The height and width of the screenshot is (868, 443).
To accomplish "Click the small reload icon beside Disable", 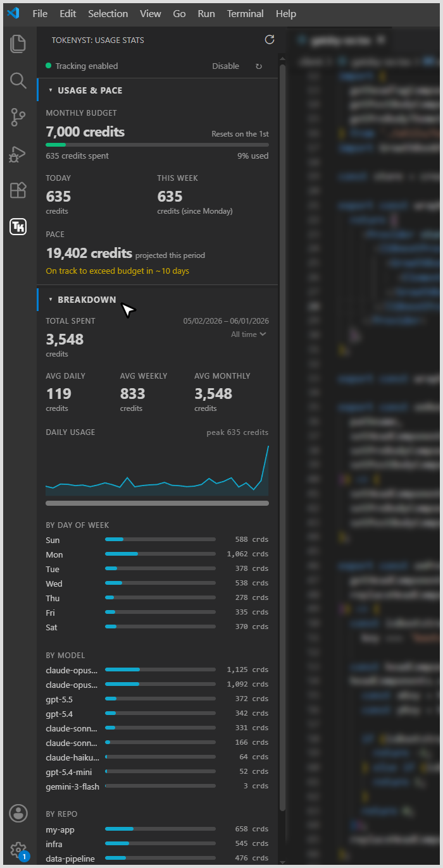I will pyautogui.click(x=258, y=66).
